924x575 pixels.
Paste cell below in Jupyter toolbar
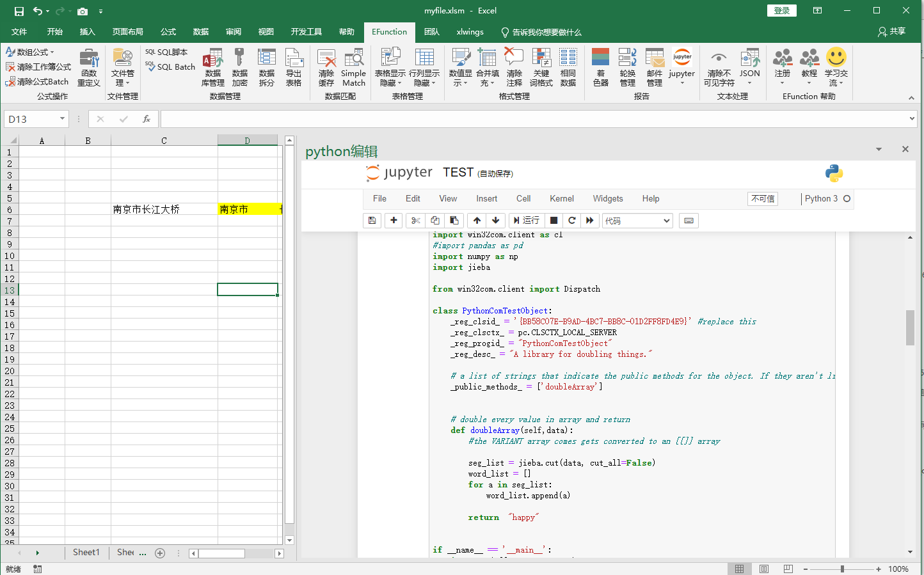click(454, 221)
